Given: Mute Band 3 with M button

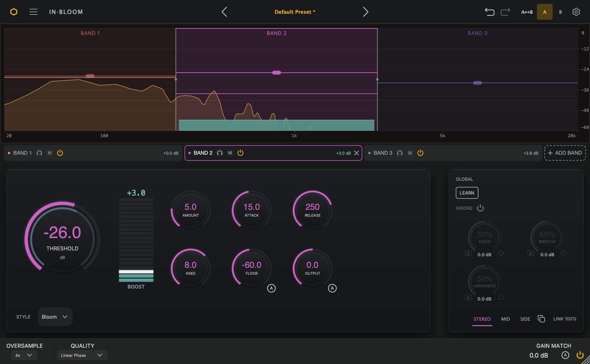Looking at the screenshot, I should point(410,153).
